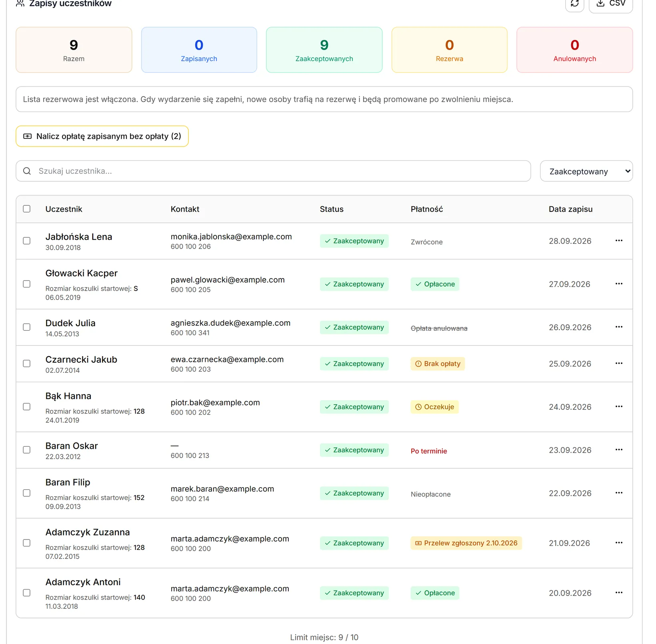Viewport: 656px width, 644px height.
Task: Open more actions for Baran Filip
Action: (x=619, y=493)
